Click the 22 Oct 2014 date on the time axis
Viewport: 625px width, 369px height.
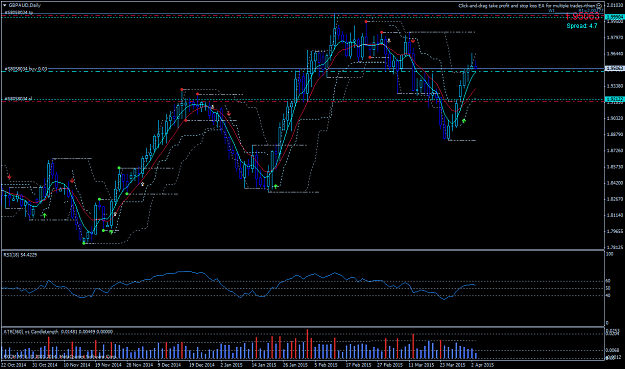pyautogui.click(x=13, y=365)
